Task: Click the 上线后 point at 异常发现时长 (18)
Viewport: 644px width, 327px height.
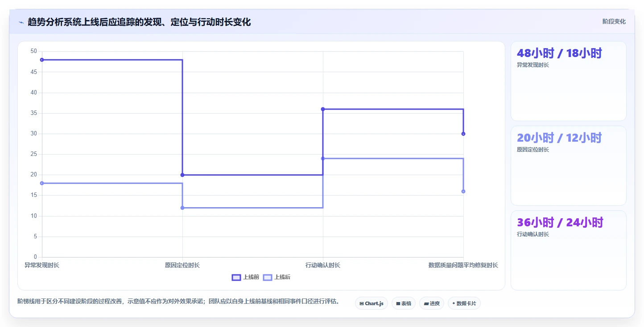Action: click(x=42, y=183)
